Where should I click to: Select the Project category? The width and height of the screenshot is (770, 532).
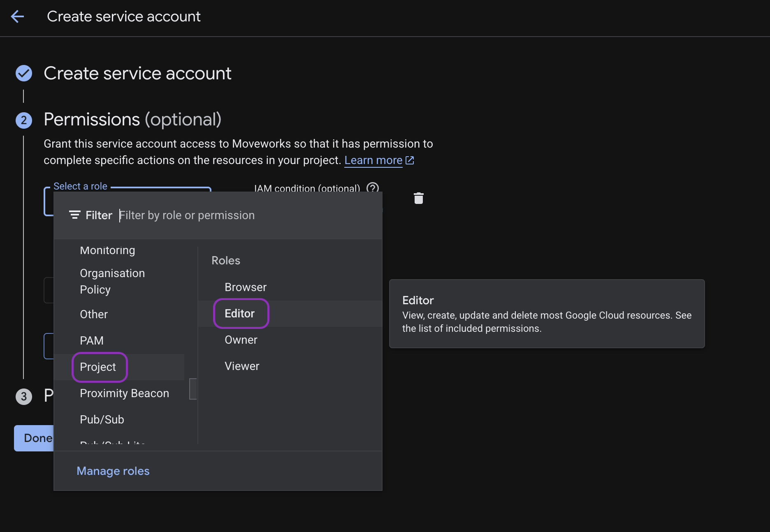pos(98,367)
